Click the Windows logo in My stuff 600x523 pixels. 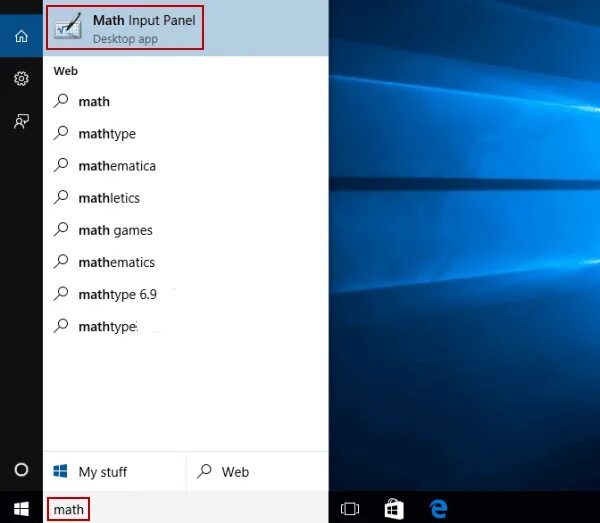click(60, 471)
